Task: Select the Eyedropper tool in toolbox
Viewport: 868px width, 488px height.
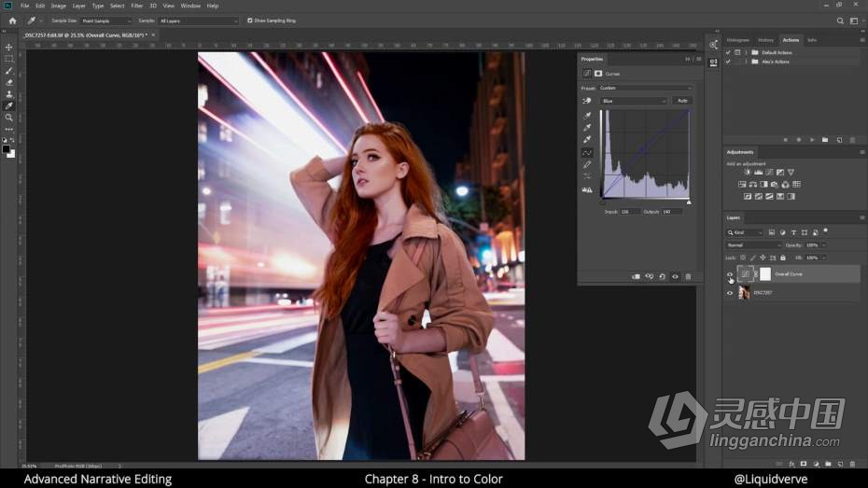Action: tap(8, 105)
